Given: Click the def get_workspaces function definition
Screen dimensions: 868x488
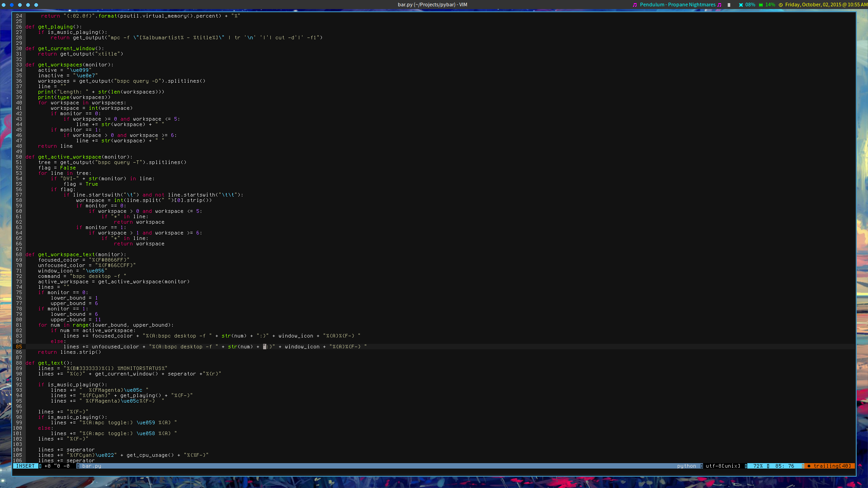Looking at the screenshot, I should (x=60, y=65).
